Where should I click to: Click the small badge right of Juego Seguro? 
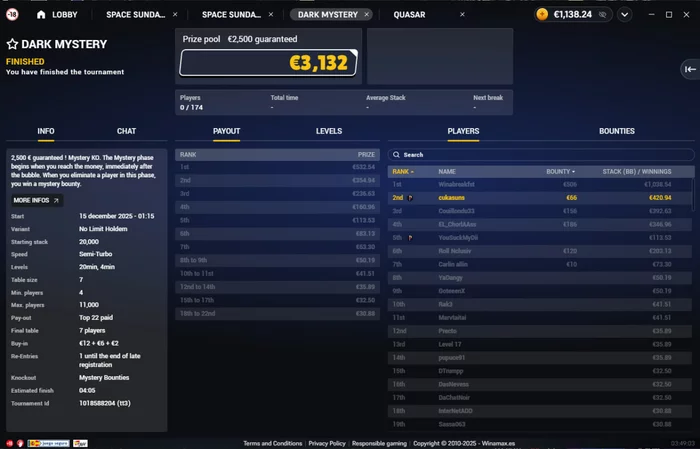pyautogui.click(x=80, y=443)
